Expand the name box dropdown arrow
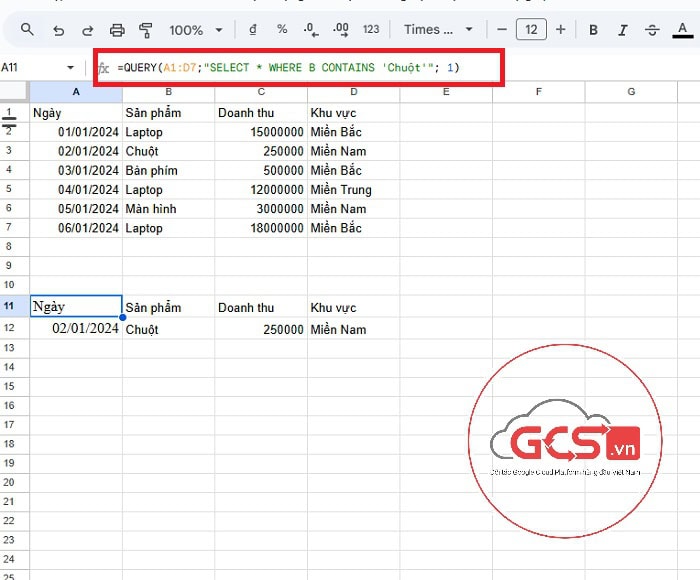700x580 pixels. click(x=70, y=68)
